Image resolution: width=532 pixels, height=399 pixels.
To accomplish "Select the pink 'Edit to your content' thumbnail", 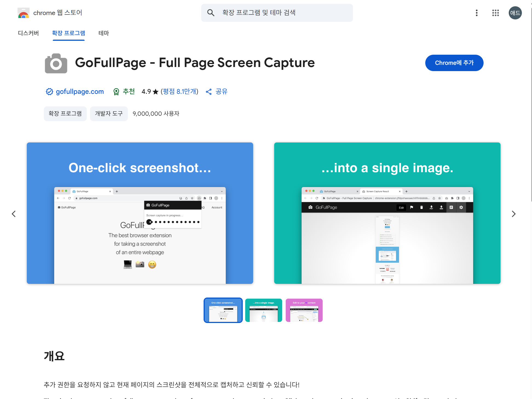I will click(304, 310).
